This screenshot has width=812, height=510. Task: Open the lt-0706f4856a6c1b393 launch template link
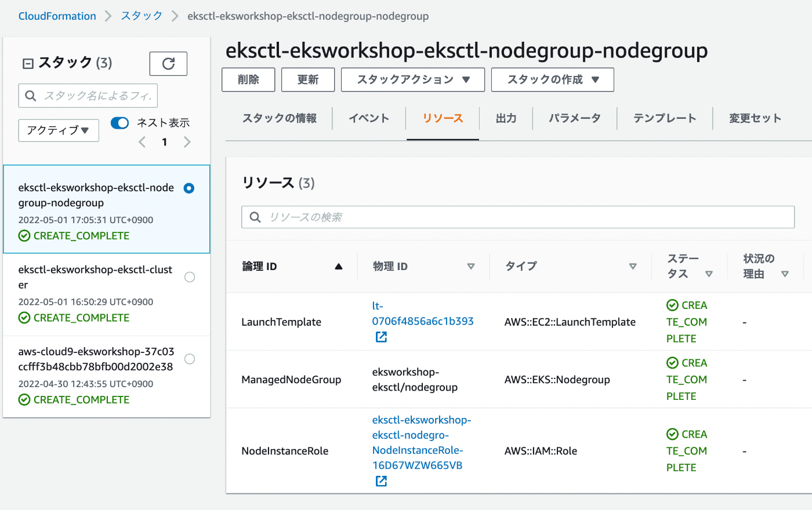423,314
